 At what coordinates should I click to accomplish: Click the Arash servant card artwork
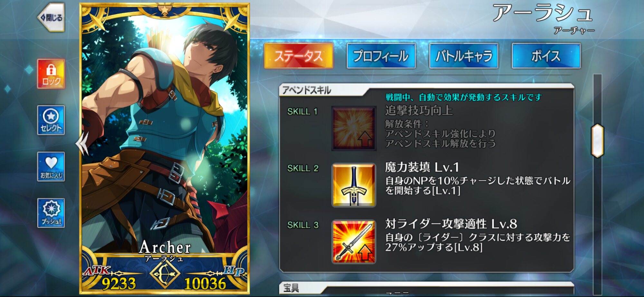[165, 135]
